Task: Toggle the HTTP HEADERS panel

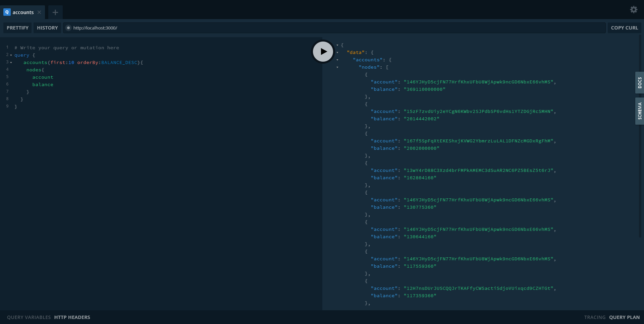Action: [x=72, y=317]
